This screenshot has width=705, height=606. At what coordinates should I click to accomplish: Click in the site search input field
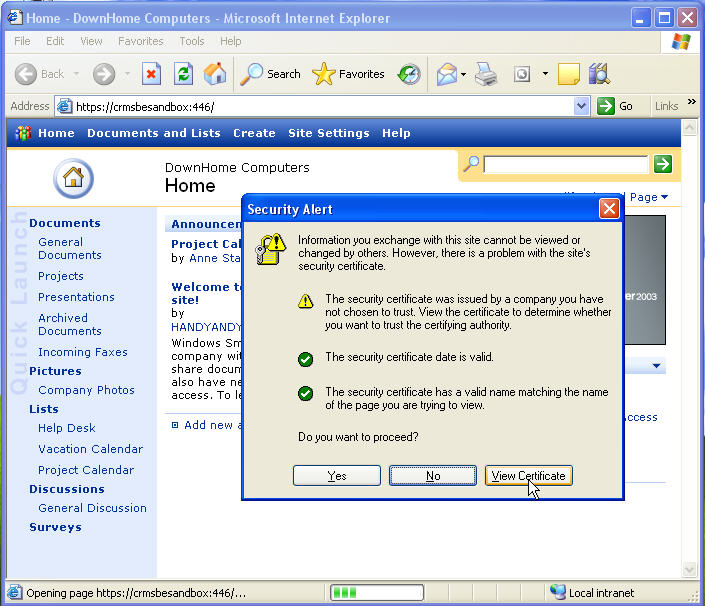point(566,164)
